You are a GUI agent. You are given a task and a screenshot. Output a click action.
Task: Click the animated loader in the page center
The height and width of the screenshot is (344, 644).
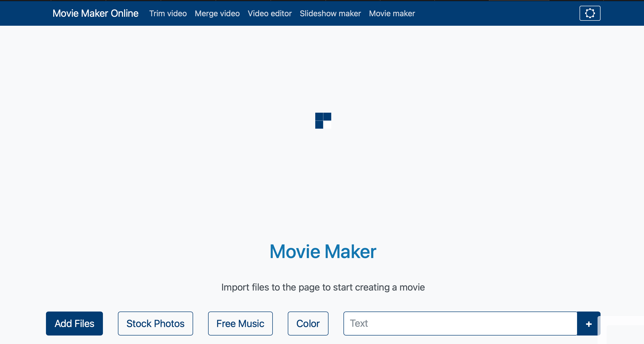click(323, 121)
